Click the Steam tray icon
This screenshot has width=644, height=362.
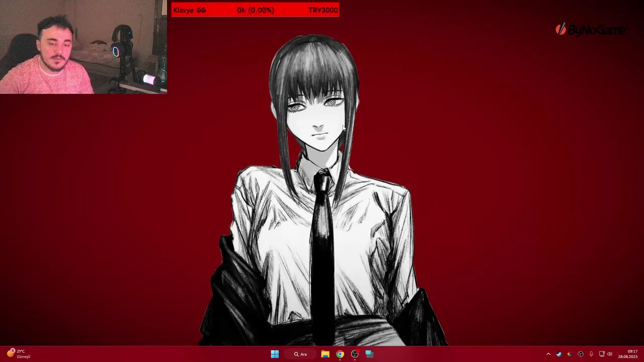point(559,354)
